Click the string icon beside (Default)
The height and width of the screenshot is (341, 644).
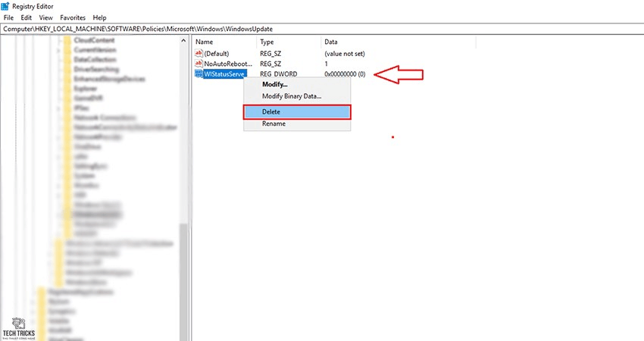pos(199,53)
